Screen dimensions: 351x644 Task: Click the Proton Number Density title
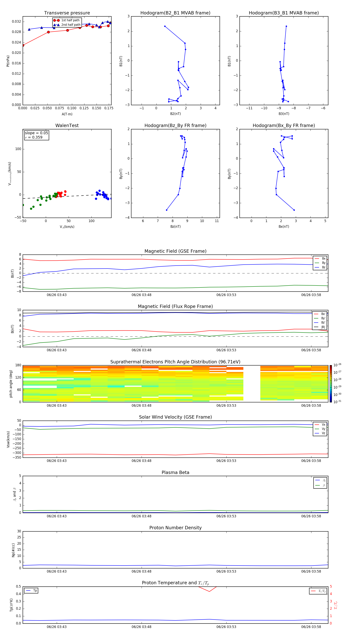click(175, 528)
